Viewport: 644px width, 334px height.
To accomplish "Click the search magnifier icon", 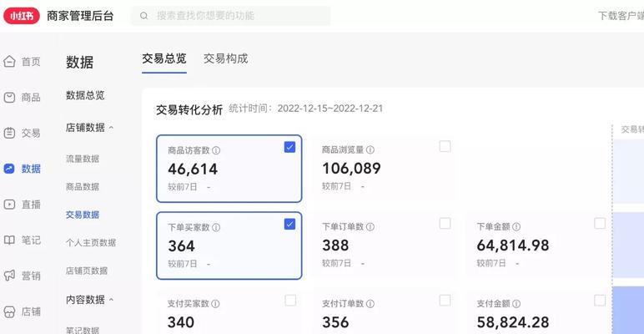I will coord(143,16).
